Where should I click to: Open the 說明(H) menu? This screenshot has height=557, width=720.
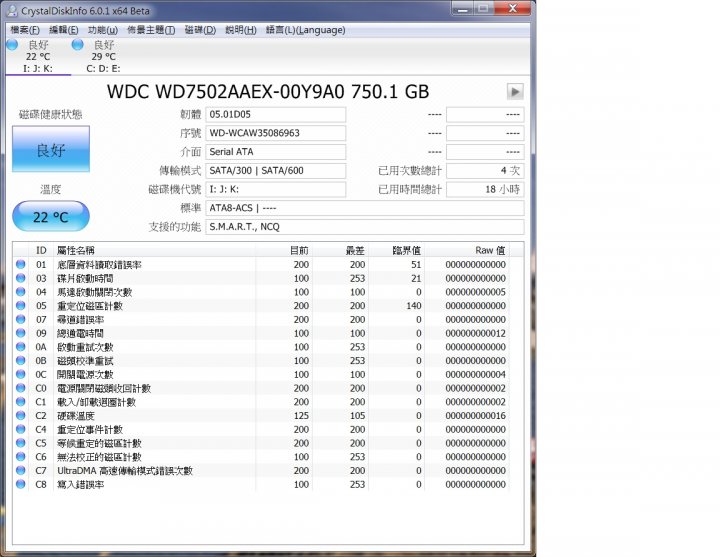point(241,30)
